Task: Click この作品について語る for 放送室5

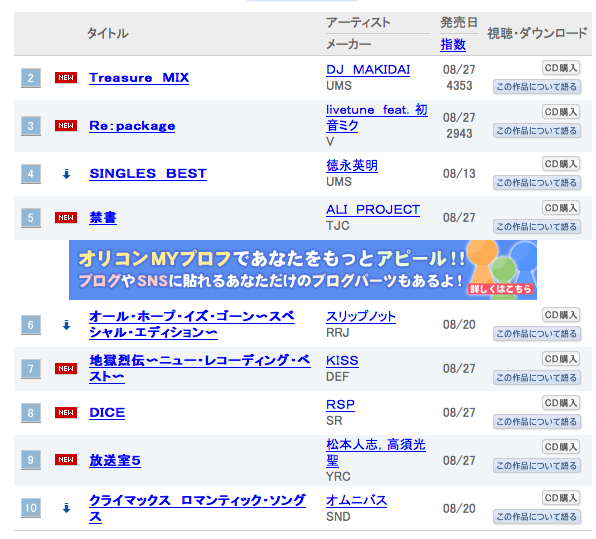Action: click(537, 466)
